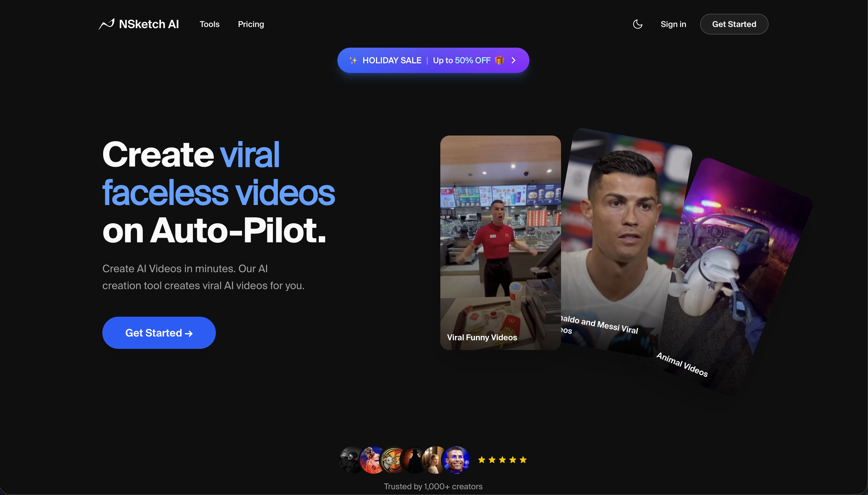This screenshot has width=868, height=495.
Task: Click the blue Get Started arrow button
Action: coord(159,332)
